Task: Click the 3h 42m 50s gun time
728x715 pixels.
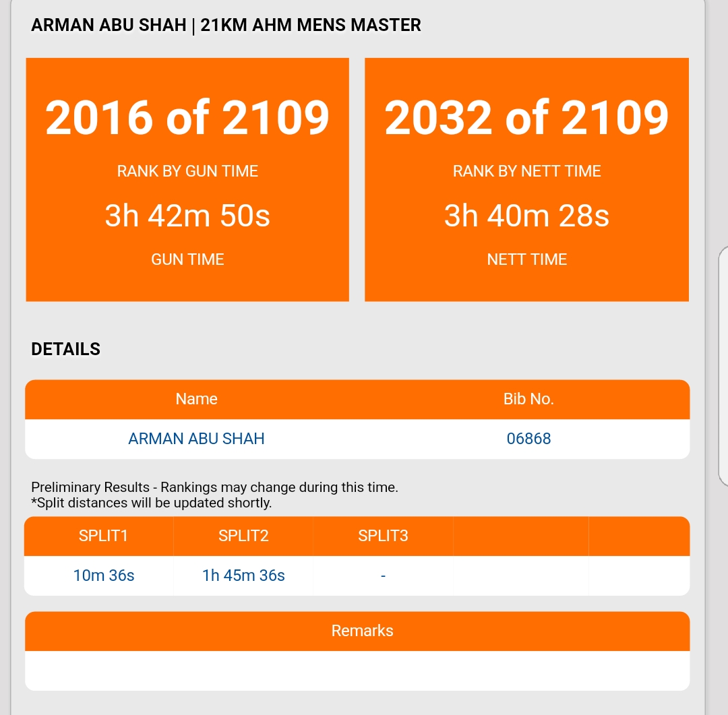Action: coord(187,216)
